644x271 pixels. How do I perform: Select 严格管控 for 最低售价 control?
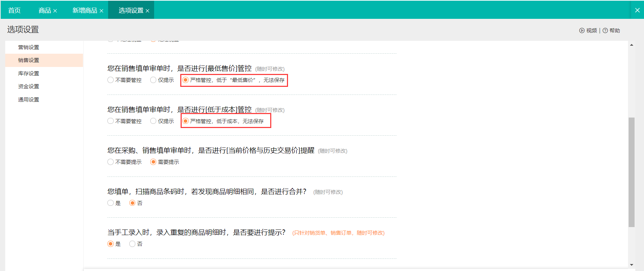coord(186,80)
